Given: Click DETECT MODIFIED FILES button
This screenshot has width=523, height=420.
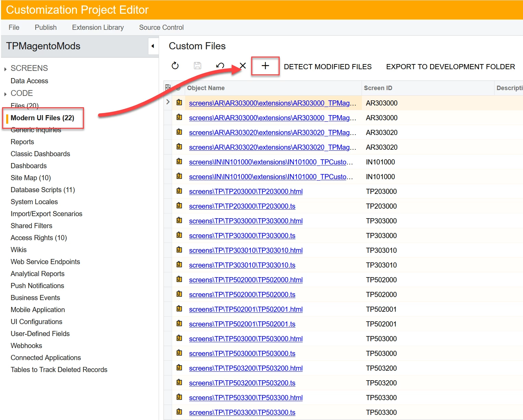Looking at the screenshot, I should coord(328,66).
